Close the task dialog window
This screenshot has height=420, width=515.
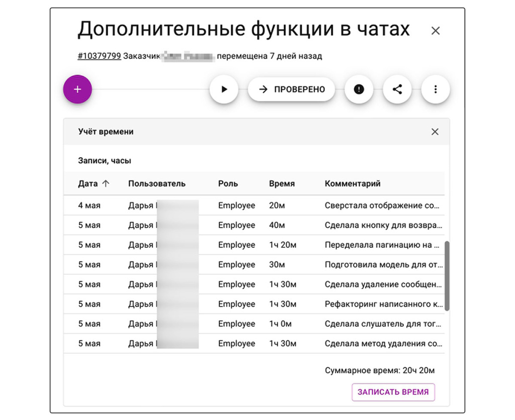pyautogui.click(x=436, y=31)
